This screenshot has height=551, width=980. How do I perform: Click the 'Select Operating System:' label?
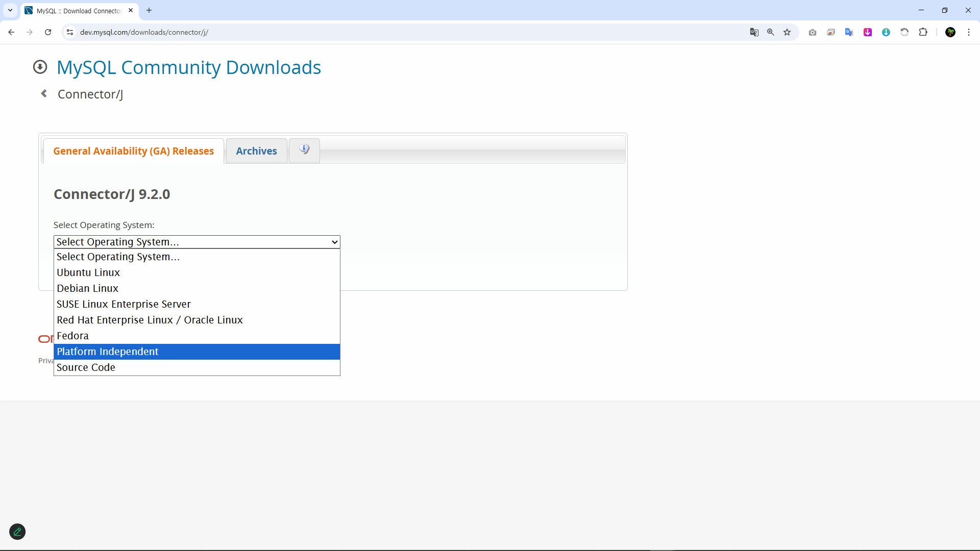coord(104,225)
